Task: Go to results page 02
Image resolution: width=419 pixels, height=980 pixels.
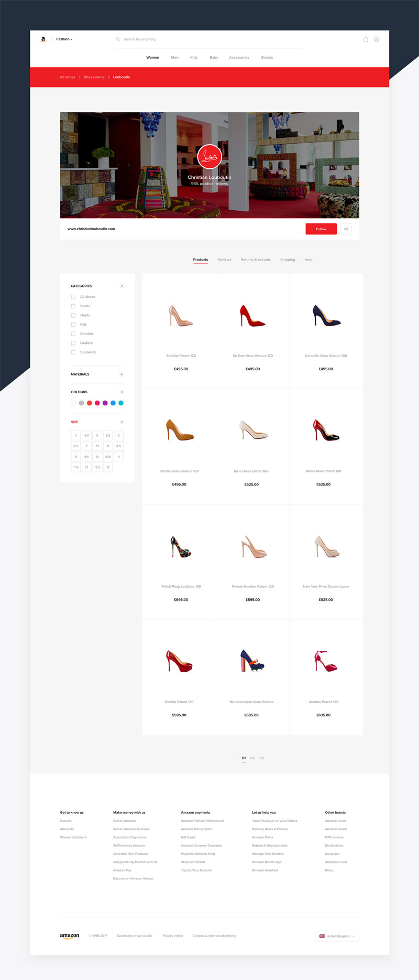Action: tap(252, 758)
